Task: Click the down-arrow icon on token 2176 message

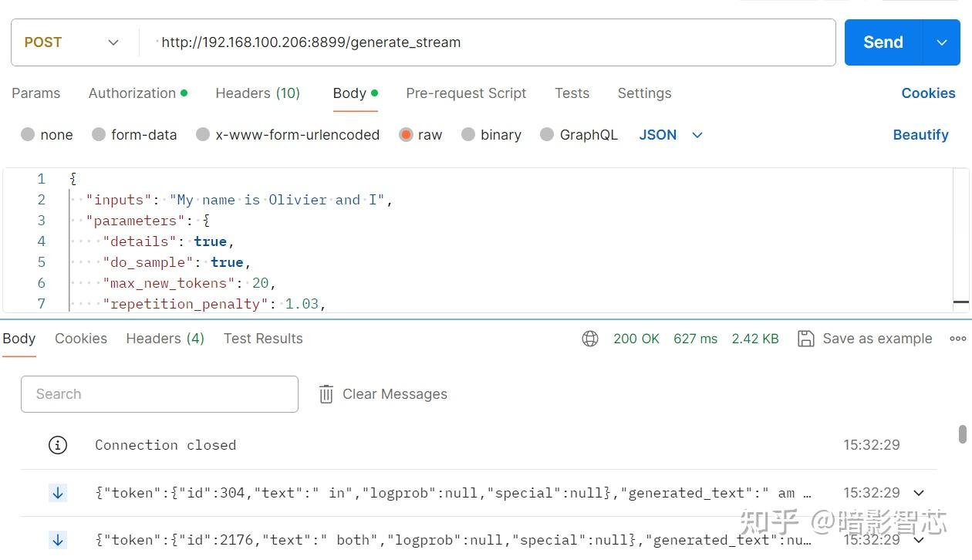Action: pos(58,540)
